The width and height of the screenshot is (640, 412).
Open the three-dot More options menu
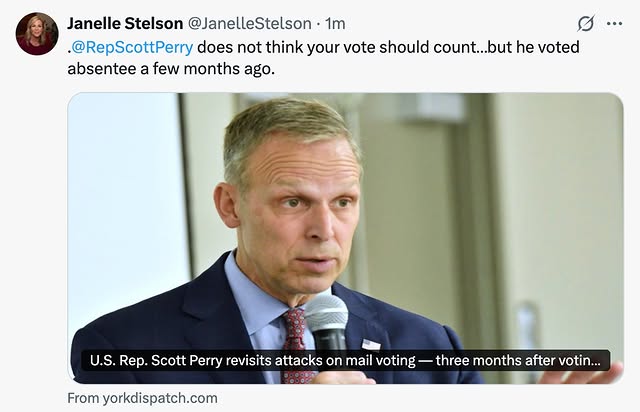[614, 23]
